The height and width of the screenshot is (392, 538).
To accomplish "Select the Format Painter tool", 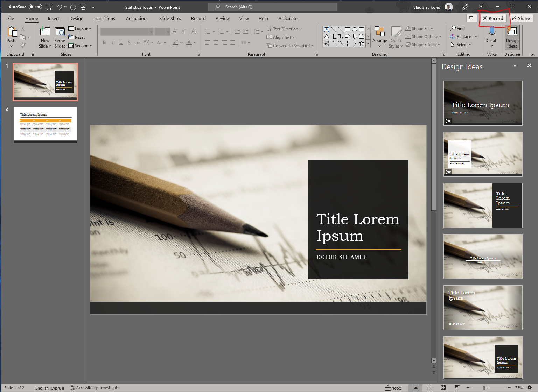I will coord(23,45).
